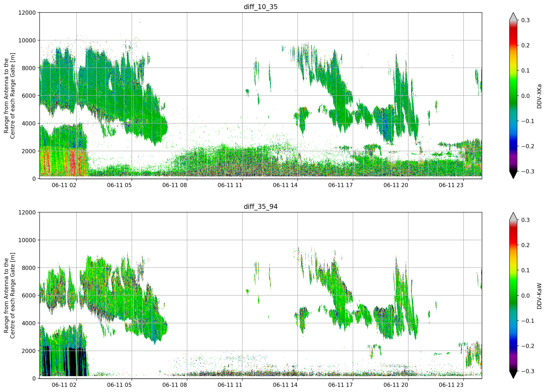
Task: Click the 0.1 tick on DDV-KaW colorbar
Action: [525, 270]
